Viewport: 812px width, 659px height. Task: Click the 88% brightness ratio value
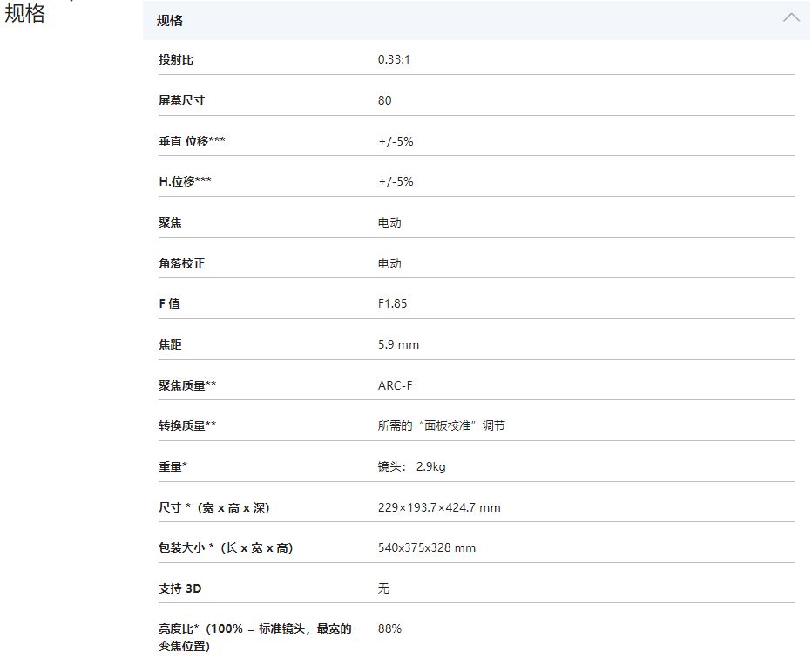click(x=389, y=628)
